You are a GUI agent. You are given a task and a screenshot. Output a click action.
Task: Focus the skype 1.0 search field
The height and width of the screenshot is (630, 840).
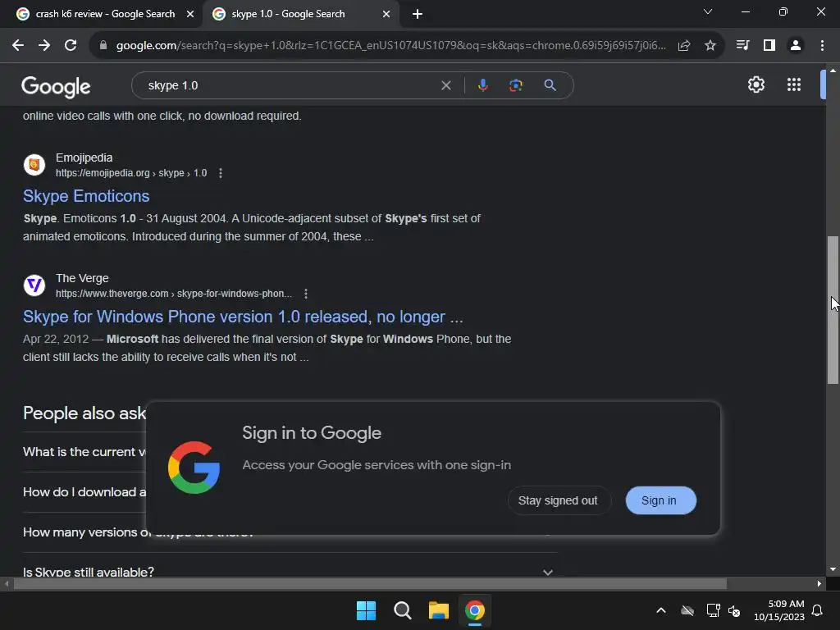pos(290,85)
